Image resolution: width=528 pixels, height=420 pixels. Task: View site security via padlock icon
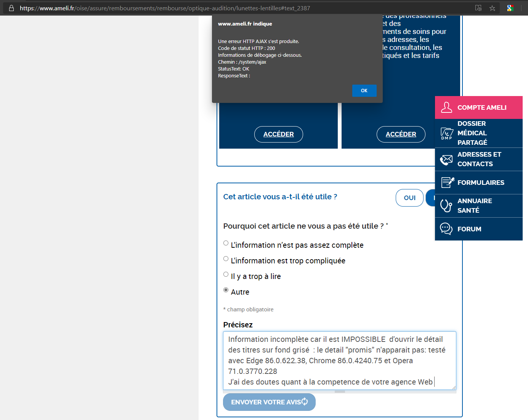(x=11, y=8)
